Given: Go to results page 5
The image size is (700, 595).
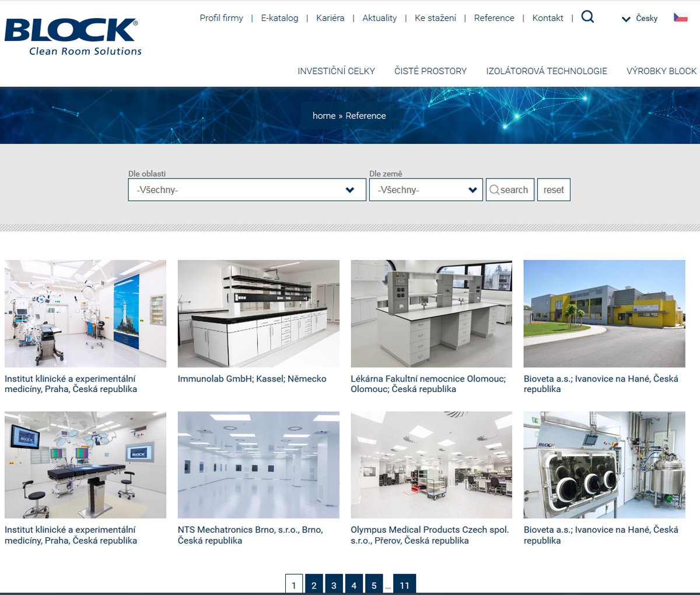Looking at the screenshot, I should point(374,584).
